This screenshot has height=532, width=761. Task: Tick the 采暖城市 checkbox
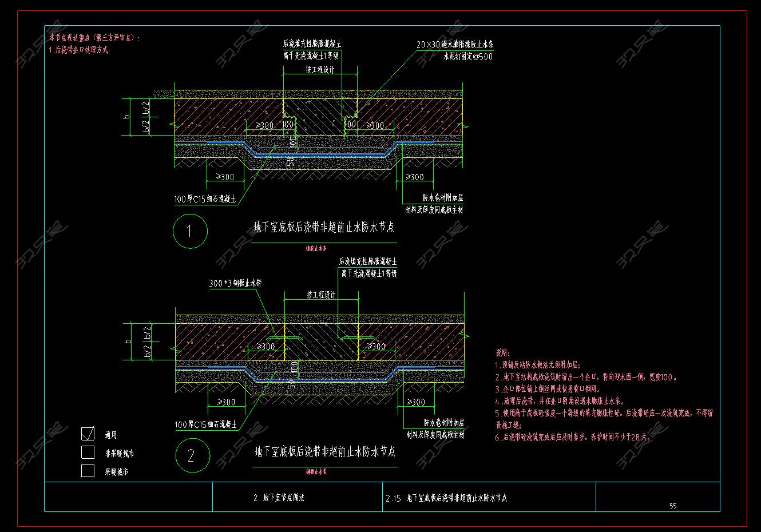(88, 471)
